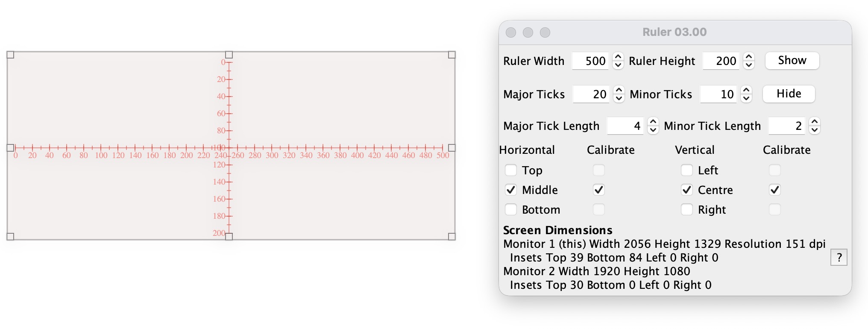Click the question mark help button
The image size is (868, 329).
[839, 257]
